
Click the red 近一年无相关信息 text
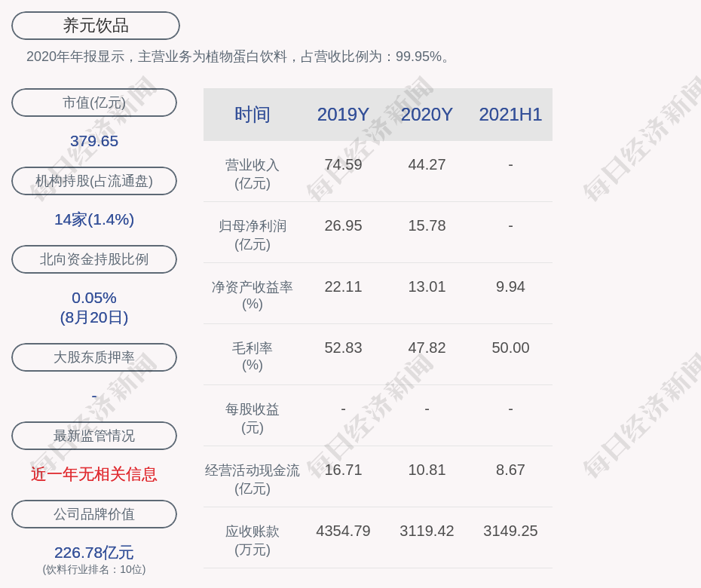[x=94, y=474]
